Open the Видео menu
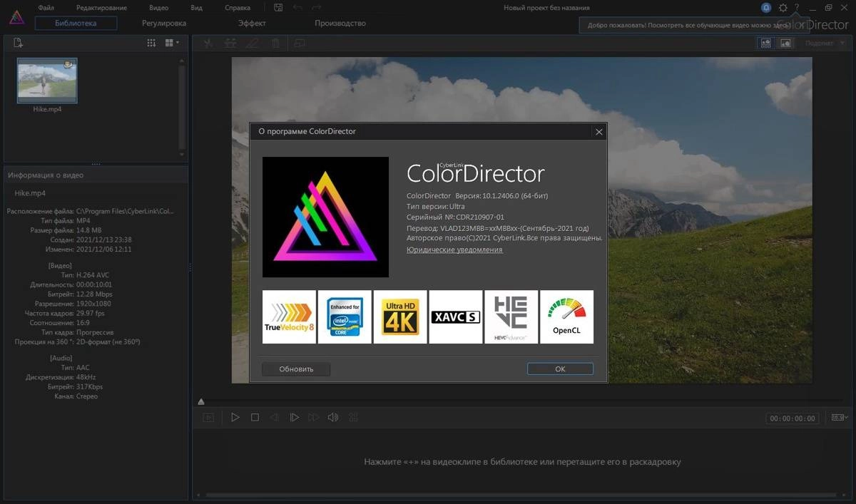Image resolution: width=856 pixels, height=504 pixels. click(x=159, y=8)
